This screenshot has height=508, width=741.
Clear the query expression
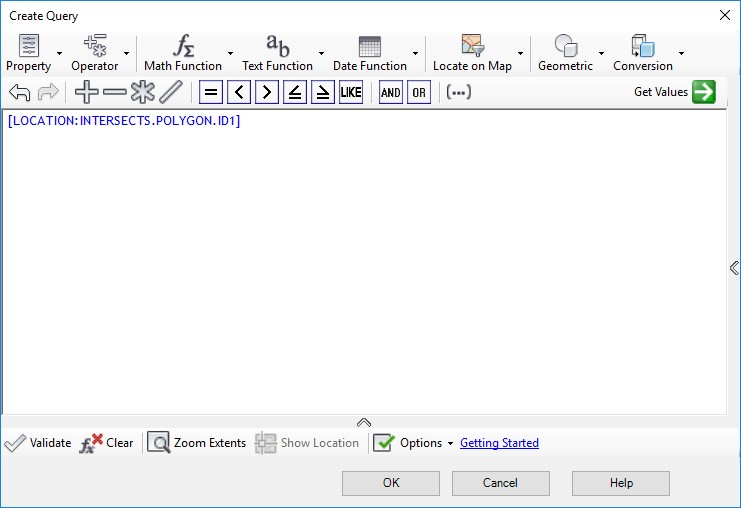(x=106, y=443)
